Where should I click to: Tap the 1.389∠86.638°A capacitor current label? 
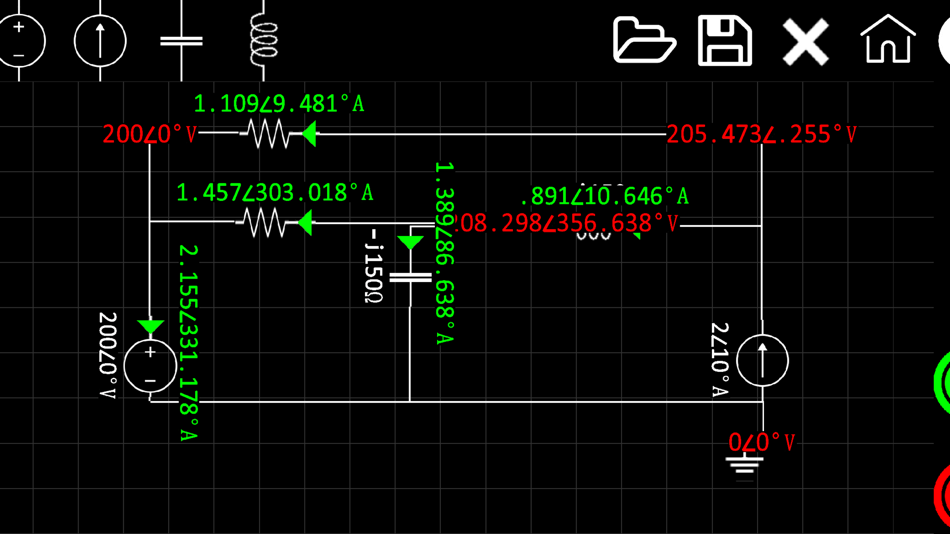pos(444,253)
